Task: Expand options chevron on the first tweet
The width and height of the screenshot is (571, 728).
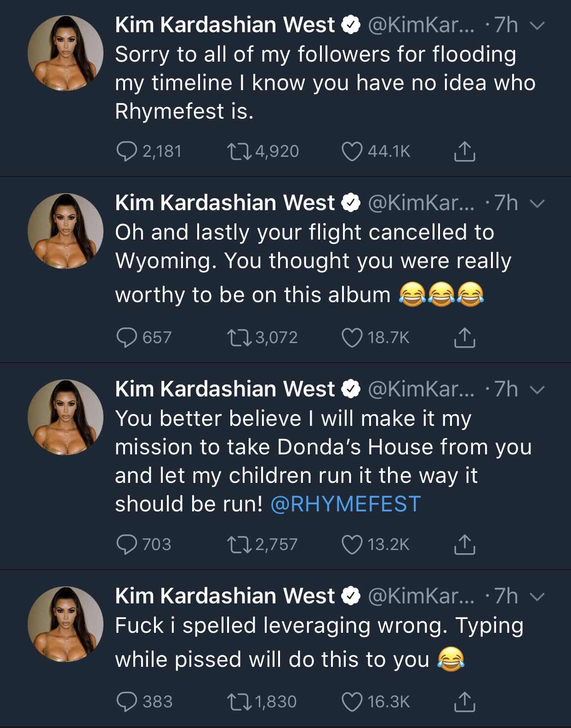Action: 537,26
